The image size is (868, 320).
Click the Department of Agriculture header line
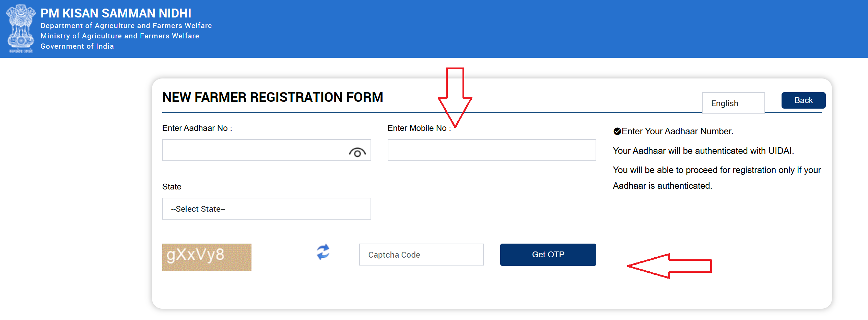point(126,25)
